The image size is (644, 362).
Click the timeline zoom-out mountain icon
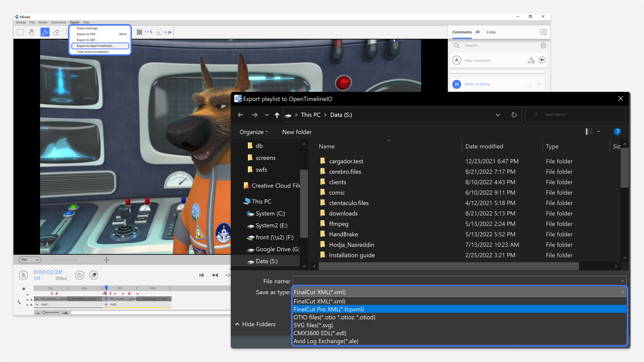click(38, 313)
